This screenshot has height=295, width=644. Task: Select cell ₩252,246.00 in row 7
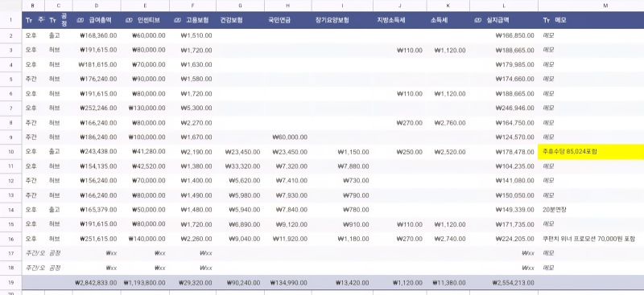pos(97,109)
